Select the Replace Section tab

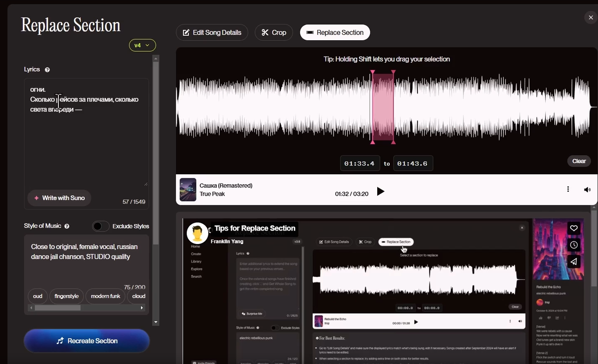click(x=335, y=32)
